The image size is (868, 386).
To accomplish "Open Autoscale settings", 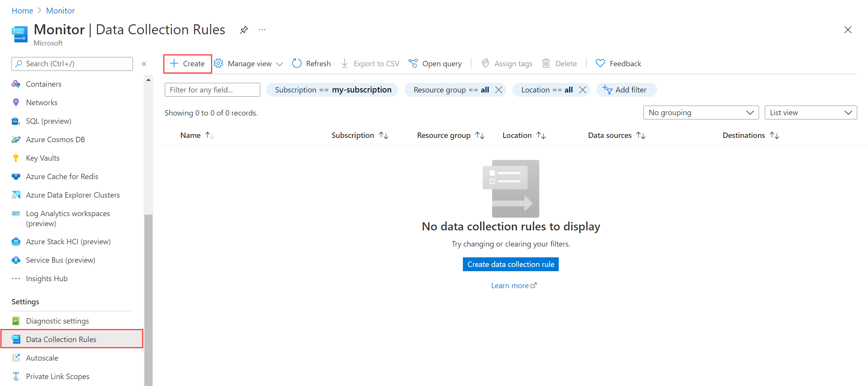I will coord(42,358).
